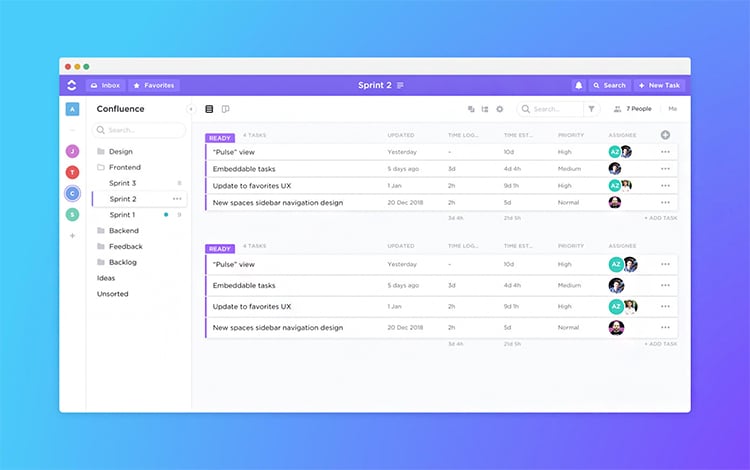The height and width of the screenshot is (470, 750).
Task: Expand the Feedback folder
Action: coord(120,246)
